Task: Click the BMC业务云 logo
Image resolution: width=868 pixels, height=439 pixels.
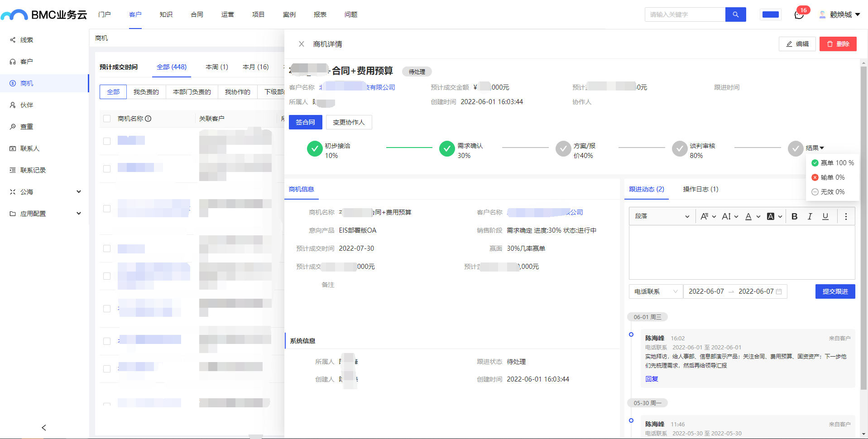Action: (44, 14)
